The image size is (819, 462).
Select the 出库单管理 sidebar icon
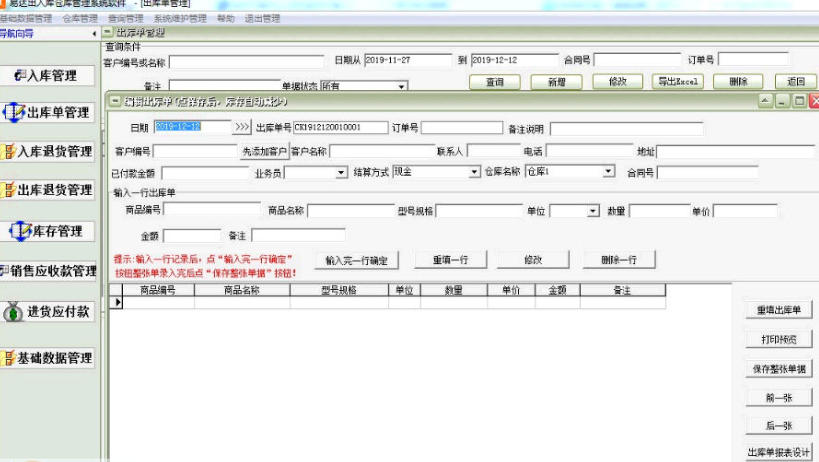(x=14, y=113)
